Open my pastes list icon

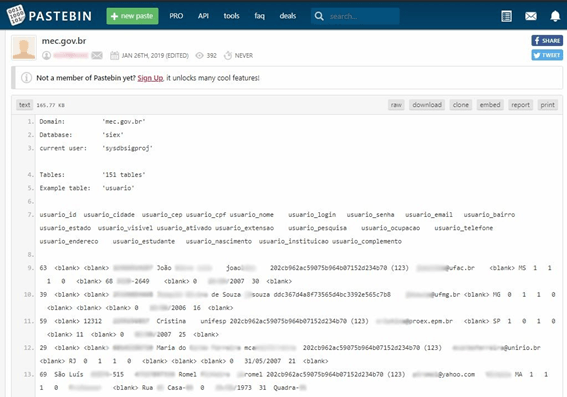point(506,16)
